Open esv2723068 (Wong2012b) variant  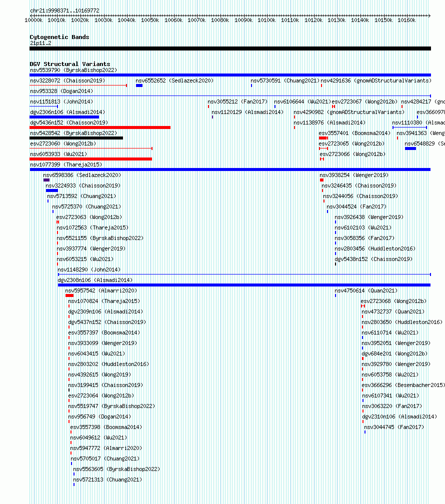coord(393,301)
